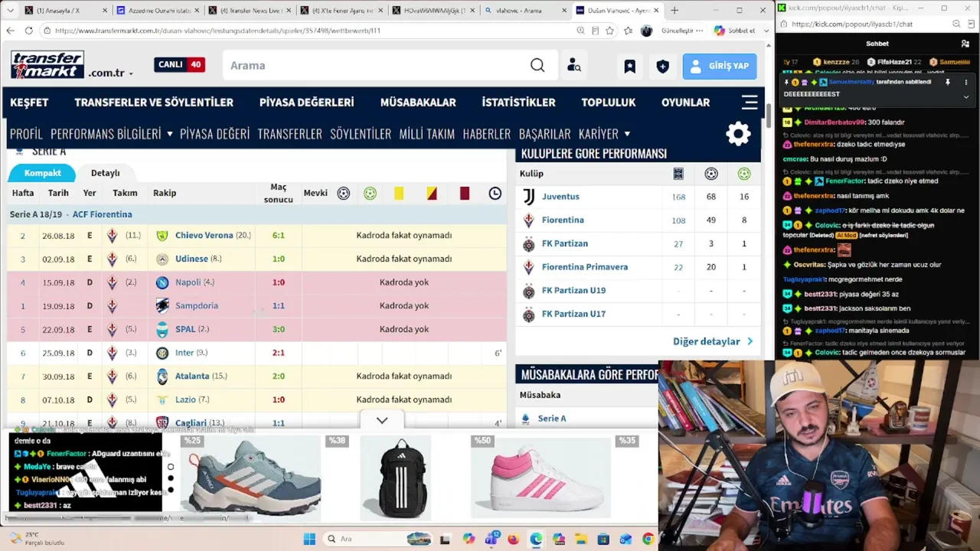Open FK Partizan in club performance table
Screen dimensions: 980x551
pyautogui.click(x=565, y=243)
